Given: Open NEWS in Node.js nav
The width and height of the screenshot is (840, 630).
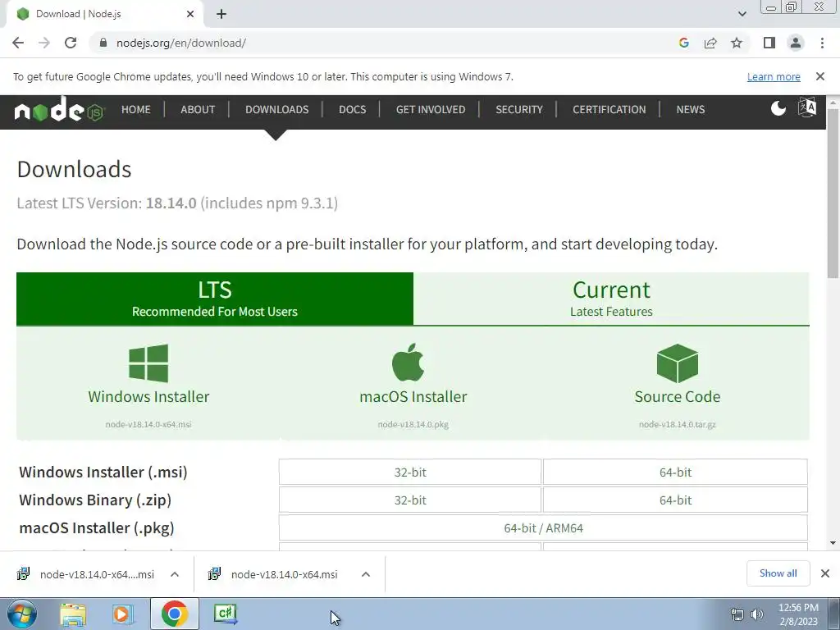Looking at the screenshot, I should (x=691, y=109).
